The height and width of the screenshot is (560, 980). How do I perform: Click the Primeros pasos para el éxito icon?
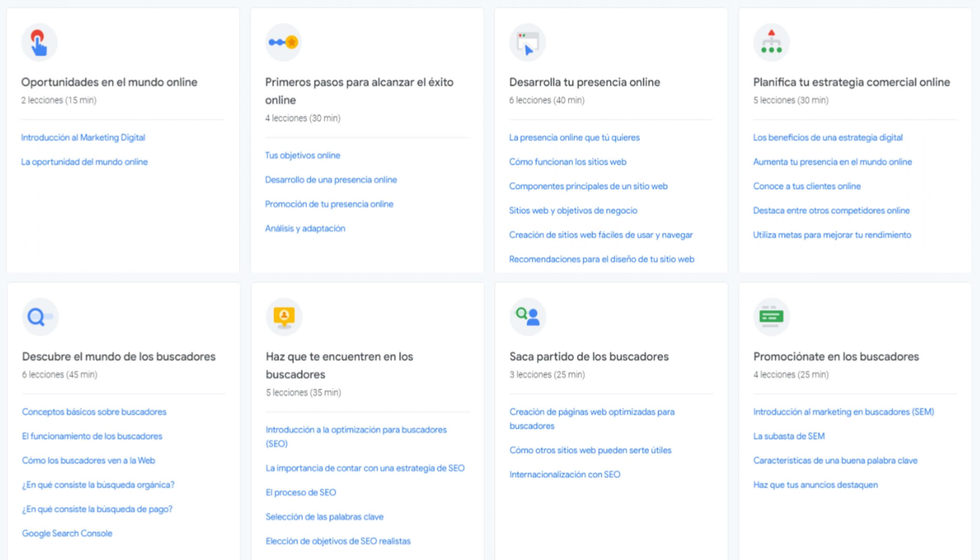point(283,42)
